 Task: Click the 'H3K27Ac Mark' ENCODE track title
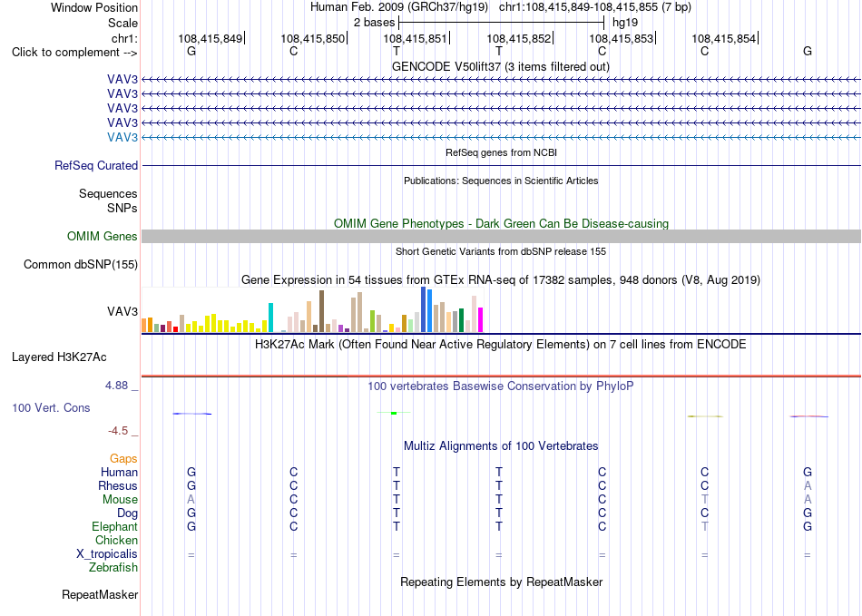coord(500,345)
